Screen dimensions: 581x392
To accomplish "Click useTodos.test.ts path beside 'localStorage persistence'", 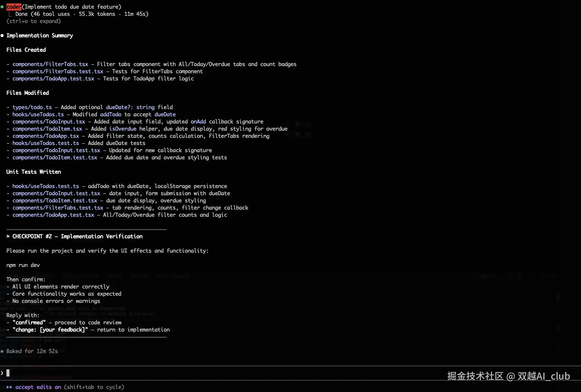I will point(46,186).
